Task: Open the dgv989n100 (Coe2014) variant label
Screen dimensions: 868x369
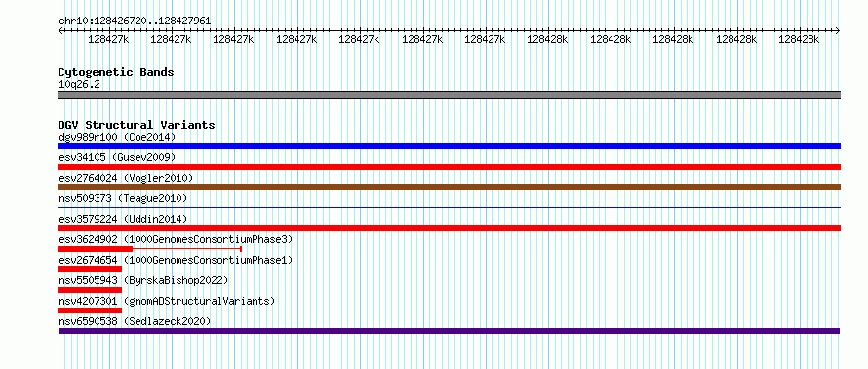Action: click(x=117, y=137)
